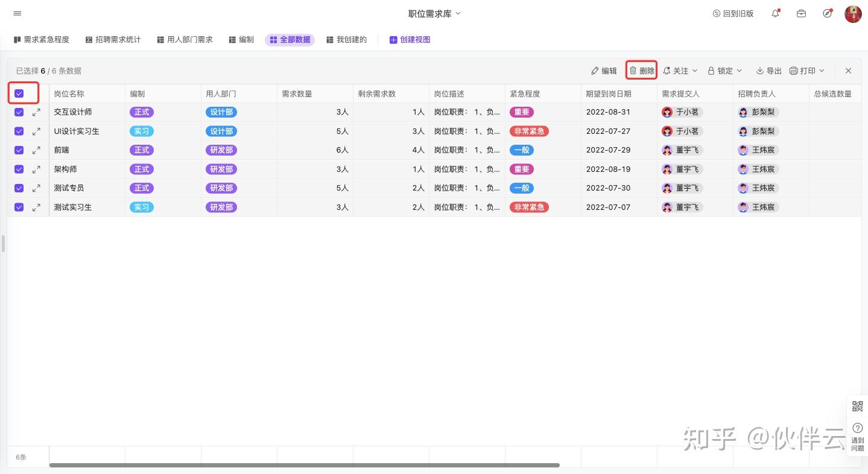Click the 岗位名称 column header
868x474 pixels.
87,93
